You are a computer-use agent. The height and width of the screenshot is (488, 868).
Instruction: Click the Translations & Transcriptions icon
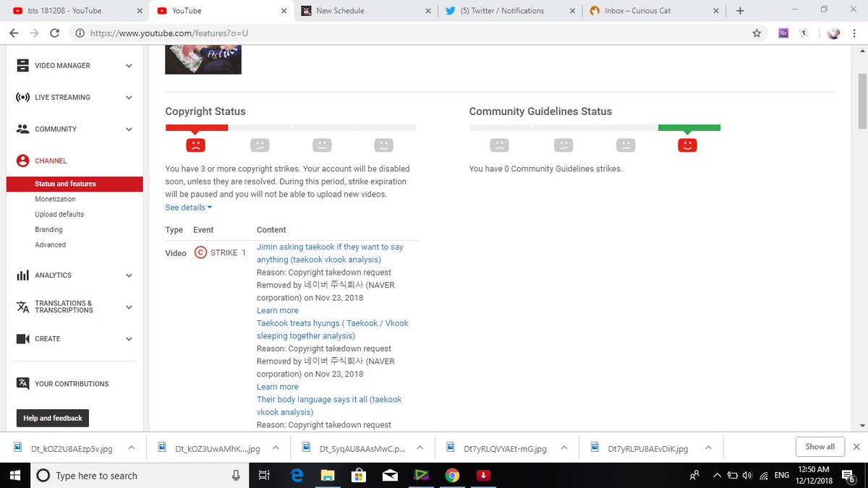(22, 307)
